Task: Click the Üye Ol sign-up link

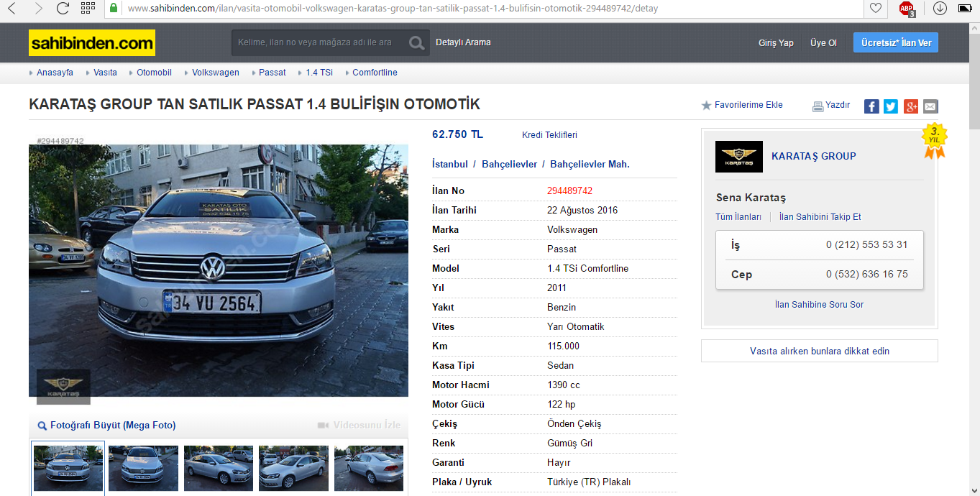Action: click(823, 43)
